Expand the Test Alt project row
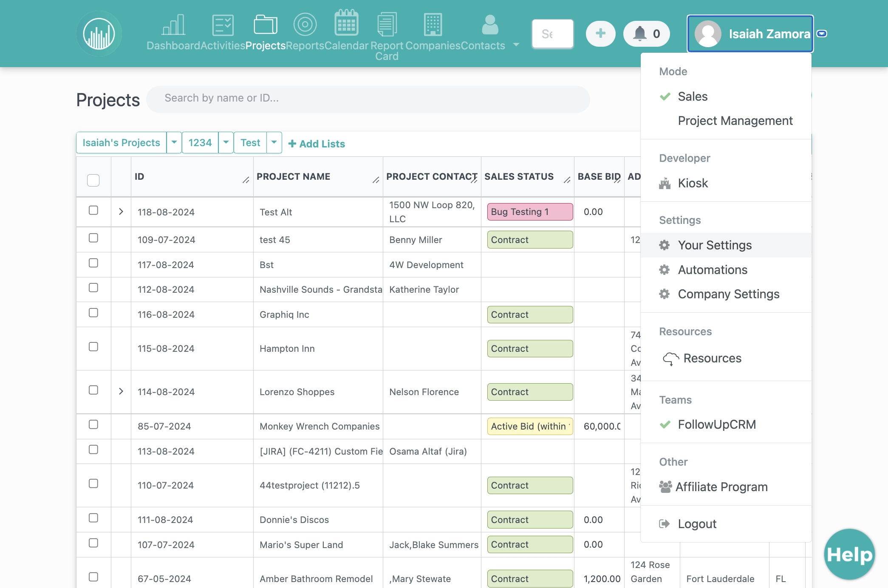The width and height of the screenshot is (888, 588). pos(121,212)
